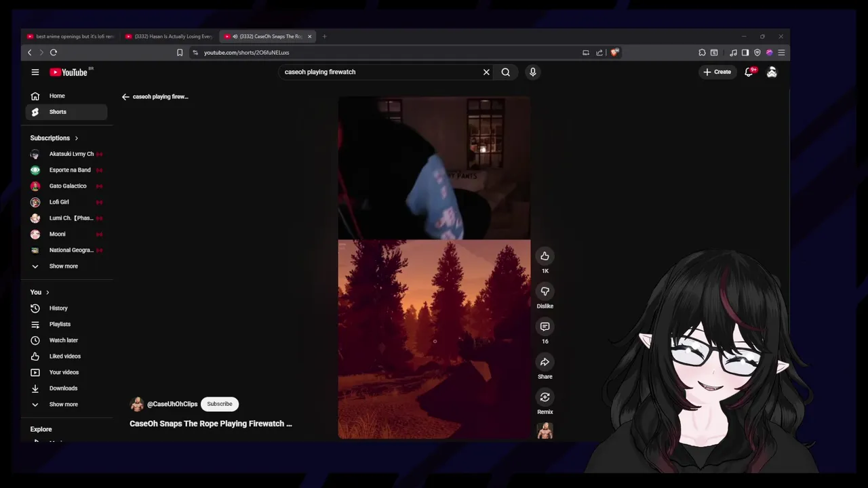Close the CaseOh Snaps The Rope tab
Viewport: 868px width, 488px height.
(309, 37)
